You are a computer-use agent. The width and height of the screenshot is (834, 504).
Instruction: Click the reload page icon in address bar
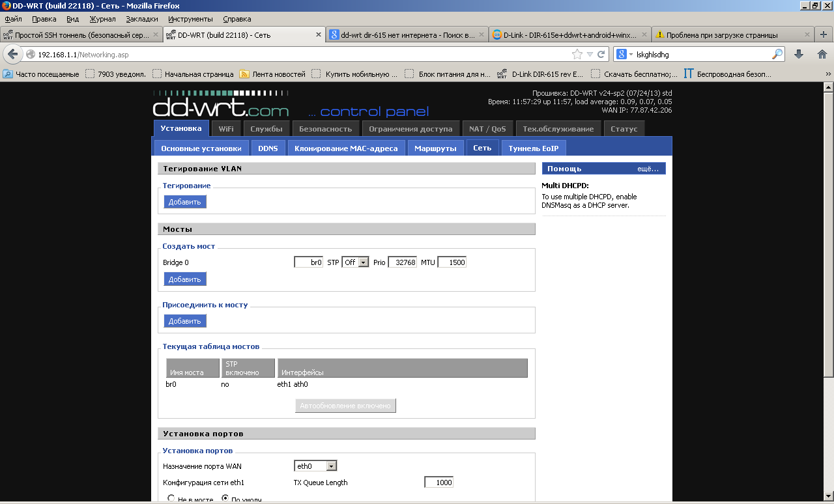601,55
